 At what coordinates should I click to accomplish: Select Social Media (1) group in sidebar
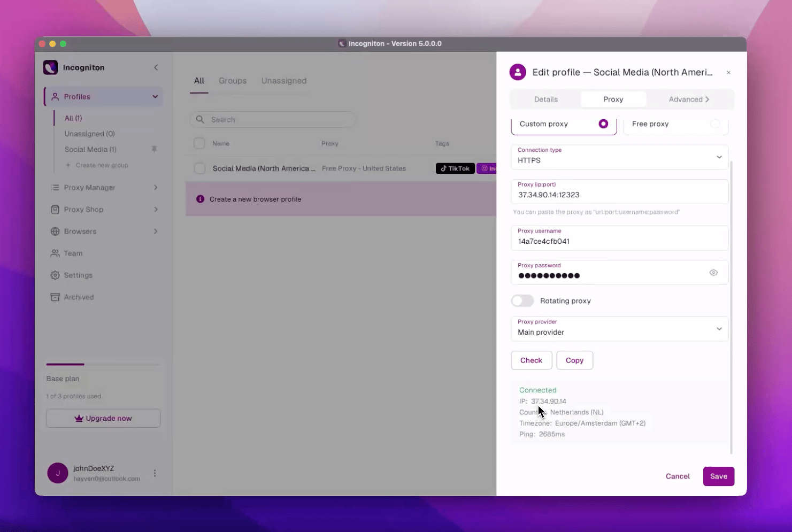(x=90, y=149)
